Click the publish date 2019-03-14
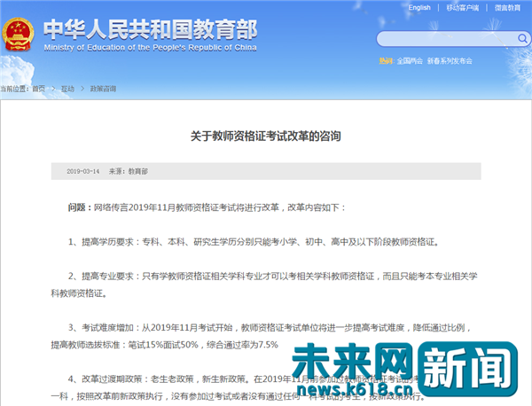Image resolution: width=532 pixels, height=406 pixels. coord(83,171)
